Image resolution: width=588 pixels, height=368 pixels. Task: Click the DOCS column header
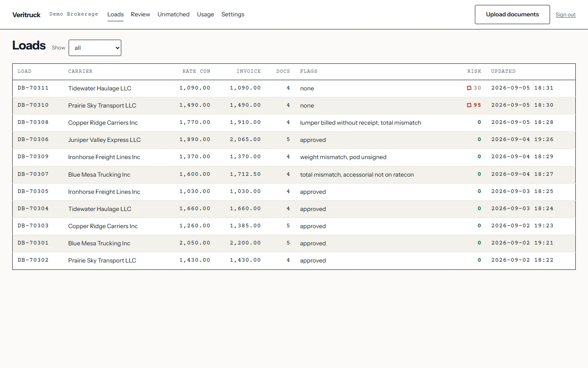(x=283, y=71)
